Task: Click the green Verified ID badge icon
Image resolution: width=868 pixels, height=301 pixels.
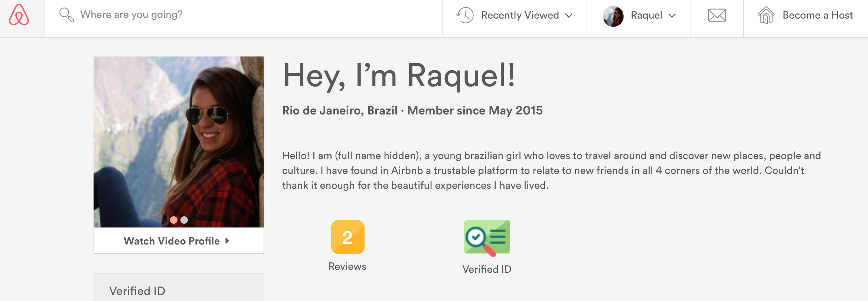Action: point(487,238)
